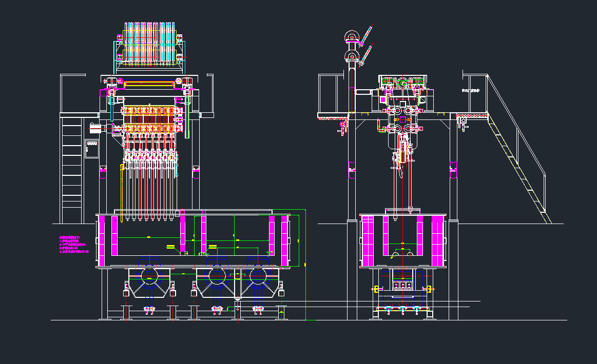Select the far-left magenta wall block in front view
The height and width of the screenshot is (364, 597).
click(101, 240)
